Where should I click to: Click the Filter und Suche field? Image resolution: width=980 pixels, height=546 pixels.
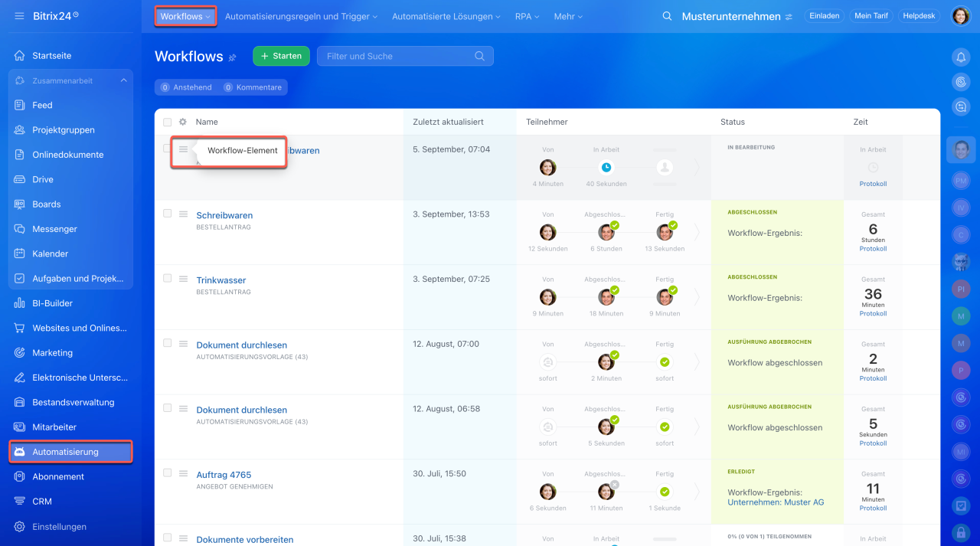tap(405, 56)
